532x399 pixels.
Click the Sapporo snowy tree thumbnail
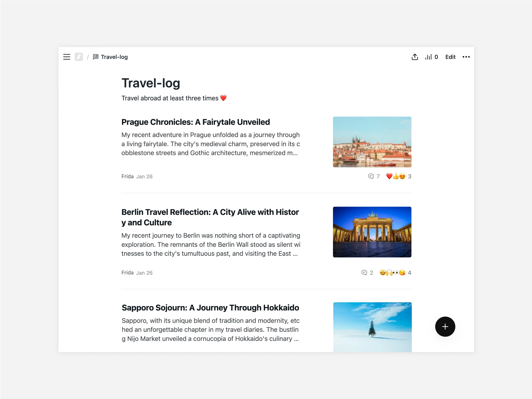tap(372, 327)
